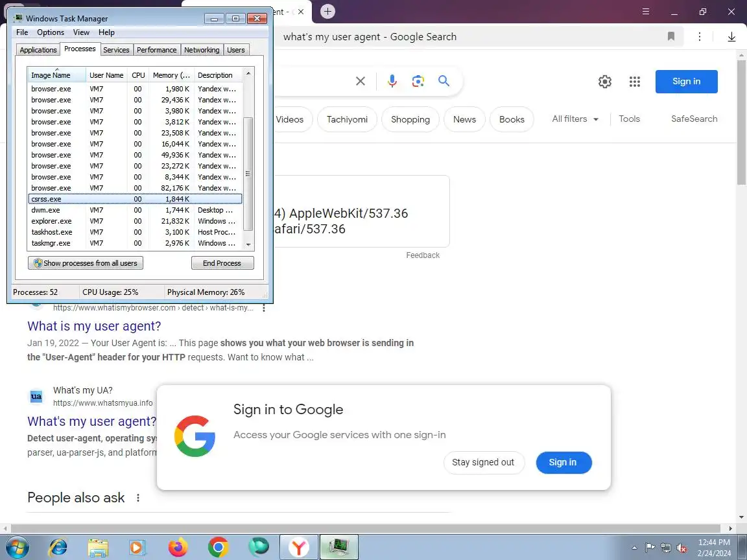Filter results by Shopping
Viewport: 747px width, 560px height.
click(x=410, y=119)
